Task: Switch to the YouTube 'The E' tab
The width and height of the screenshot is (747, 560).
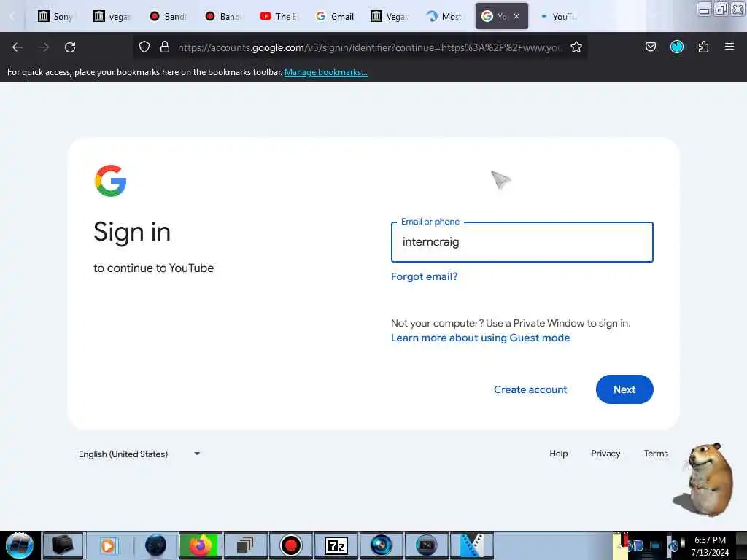Action: pyautogui.click(x=279, y=16)
